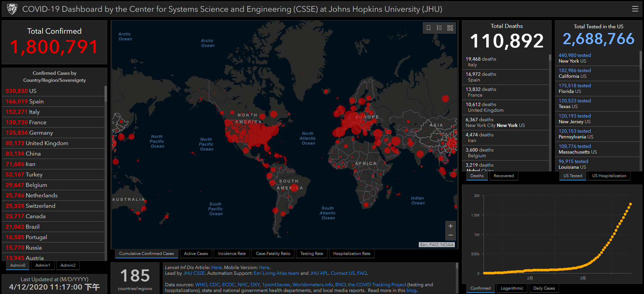
Task: Open the WHO data source link
Action: pyautogui.click(x=201, y=285)
